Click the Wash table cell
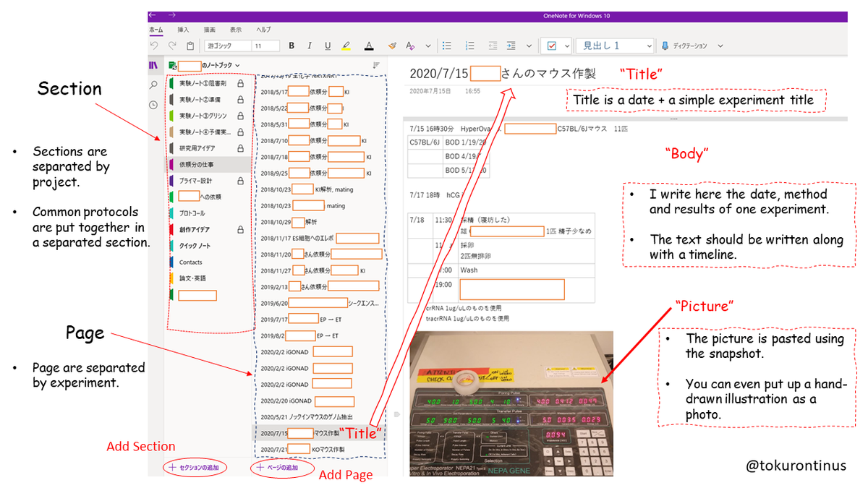868x488 pixels. 526,270
